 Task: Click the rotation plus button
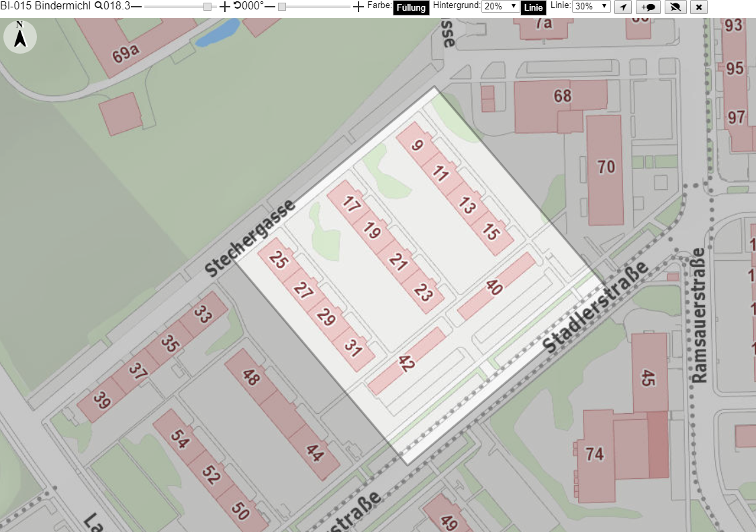pos(358,7)
